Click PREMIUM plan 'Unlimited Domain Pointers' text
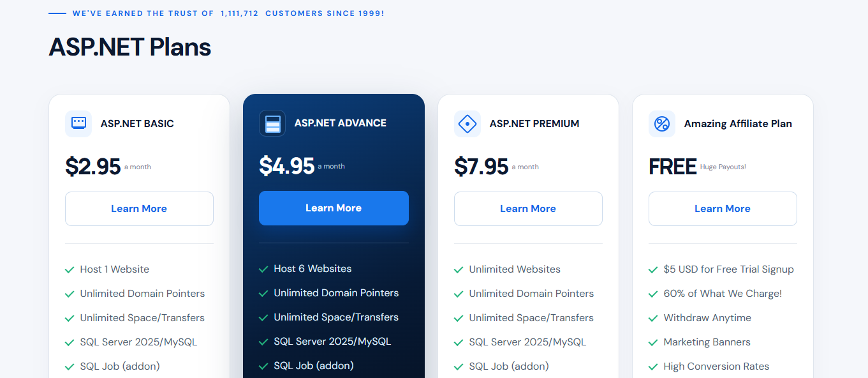The image size is (868, 378). pos(531,294)
